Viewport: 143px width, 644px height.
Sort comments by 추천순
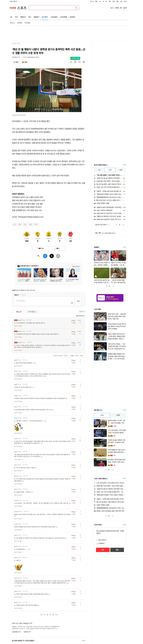[77, 355]
